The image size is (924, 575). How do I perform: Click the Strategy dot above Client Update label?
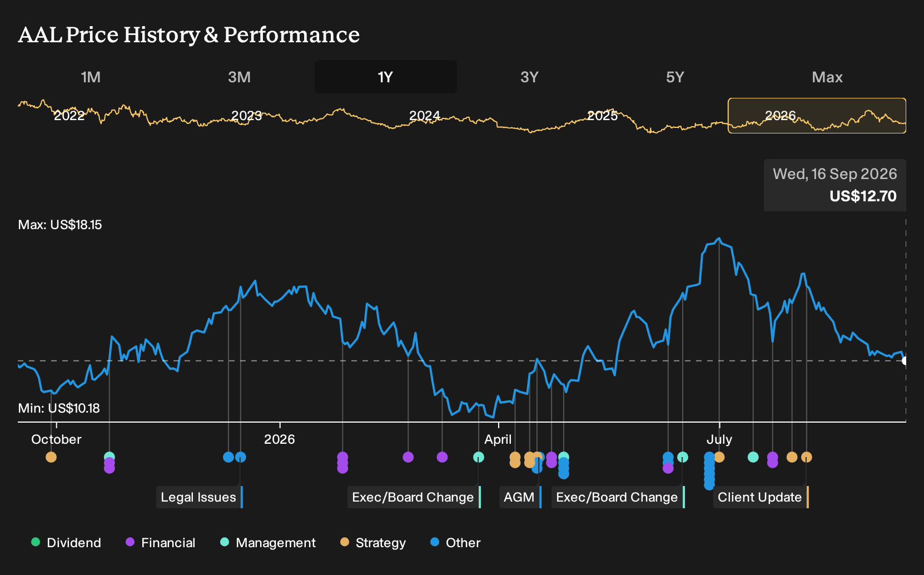point(807,457)
